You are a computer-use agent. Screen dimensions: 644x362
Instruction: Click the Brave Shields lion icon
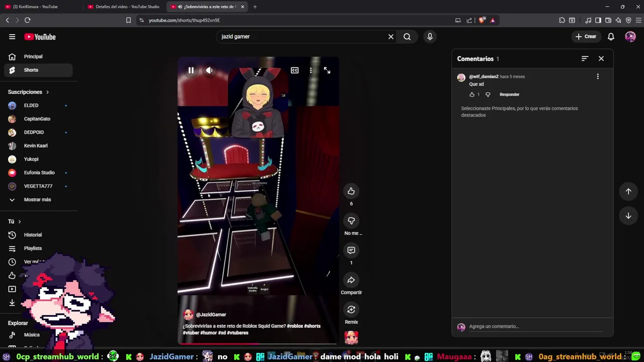click(x=482, y=20)
